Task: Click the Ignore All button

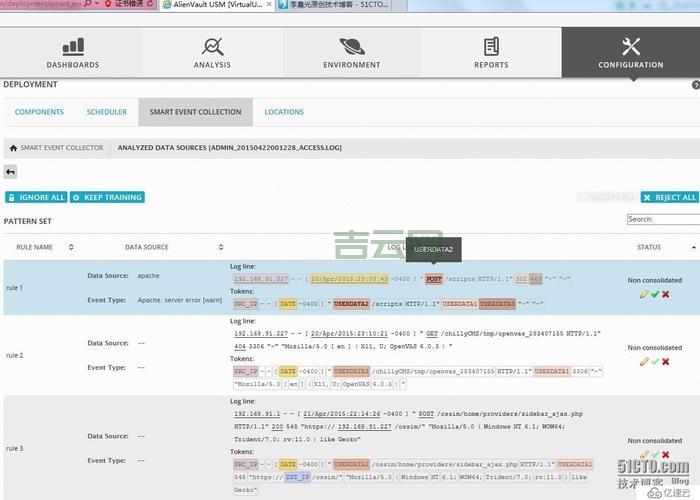Action: (x=36, y=198)
